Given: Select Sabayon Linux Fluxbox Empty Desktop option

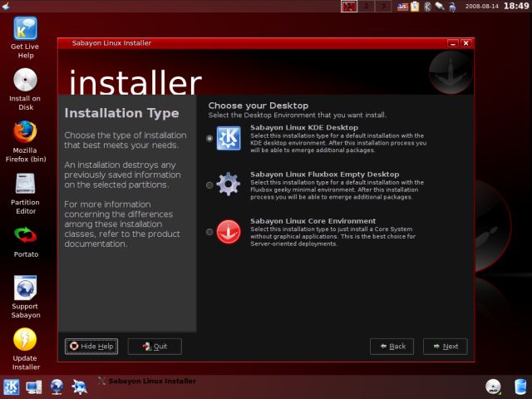Looking at the screenshot, I should coord(209,185).
